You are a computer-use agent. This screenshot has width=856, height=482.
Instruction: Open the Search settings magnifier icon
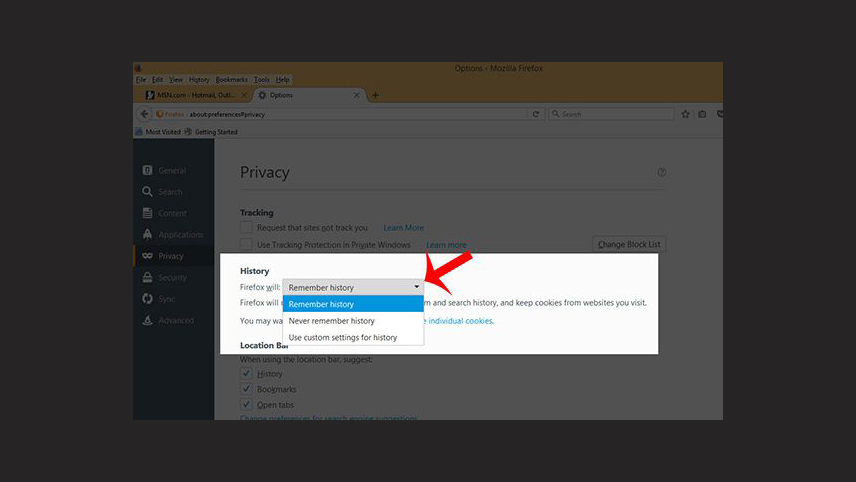point(147,192)
